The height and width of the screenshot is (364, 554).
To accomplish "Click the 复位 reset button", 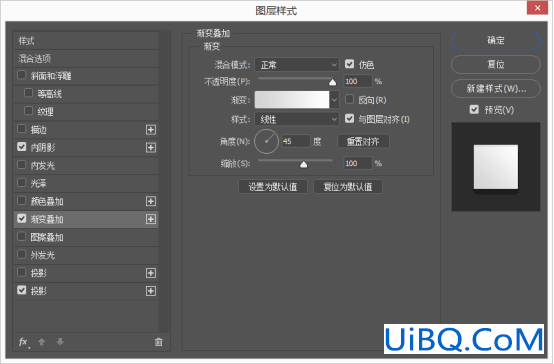I will (496, 64).
